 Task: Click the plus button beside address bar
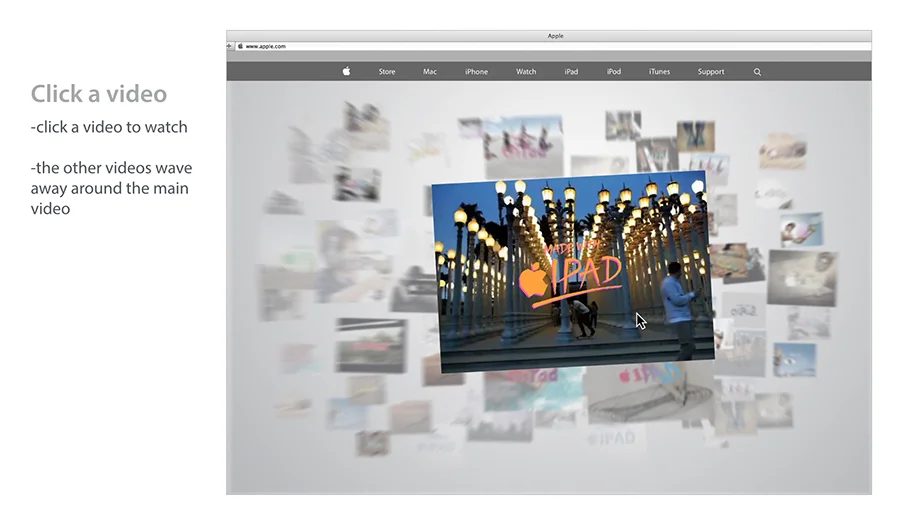pos(230,46)
